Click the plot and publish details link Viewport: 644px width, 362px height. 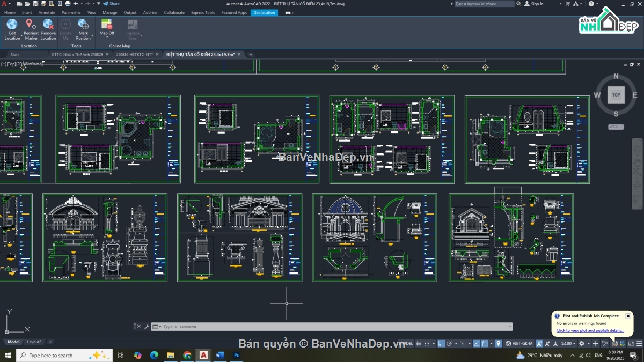pyautogui.click(x=590, y=330)
